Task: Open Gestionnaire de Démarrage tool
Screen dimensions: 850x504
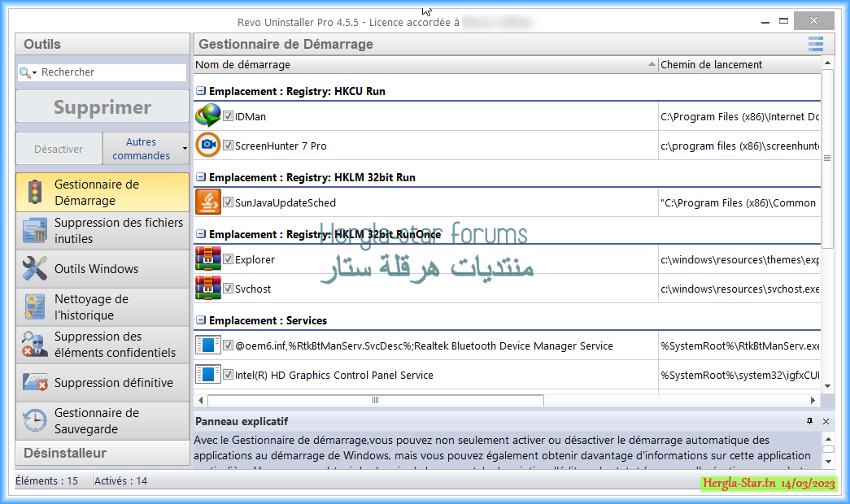Action: coord(102,192)
